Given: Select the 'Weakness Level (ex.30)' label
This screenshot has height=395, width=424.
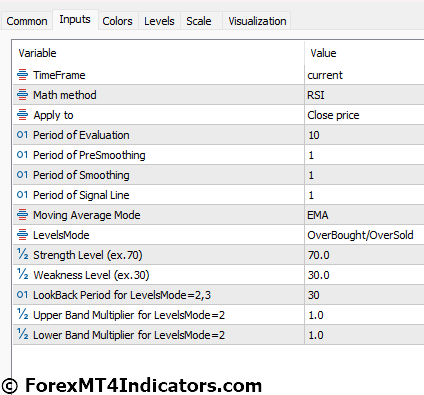Looking at the screenshot, I should 91,275.
